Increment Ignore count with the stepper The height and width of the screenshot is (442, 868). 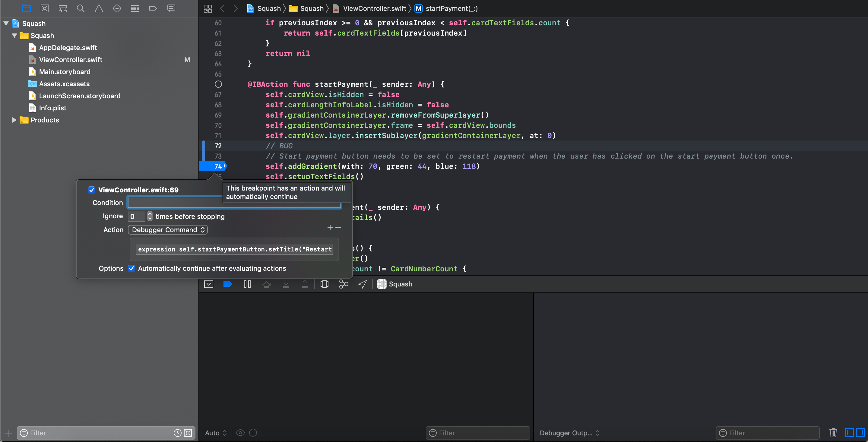click(x=150, y=214)
